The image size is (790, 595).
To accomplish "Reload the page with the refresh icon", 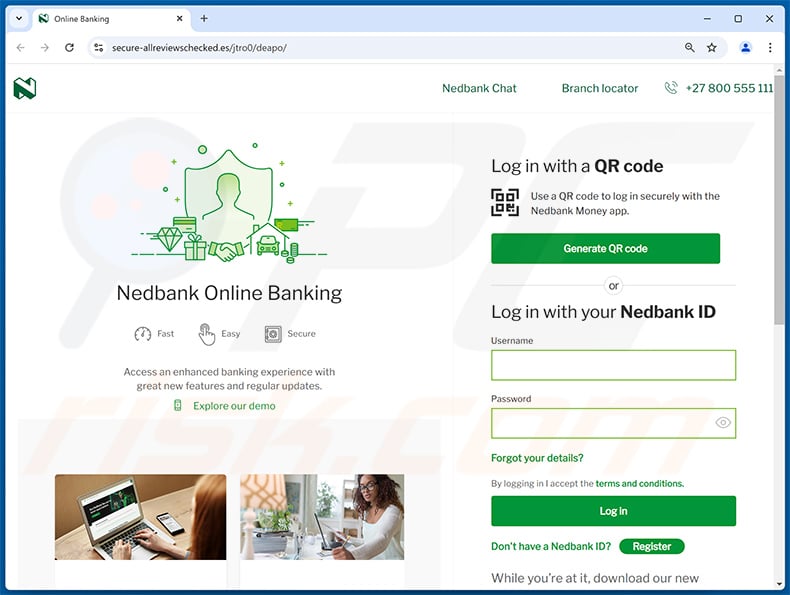I will pos(70,47).
